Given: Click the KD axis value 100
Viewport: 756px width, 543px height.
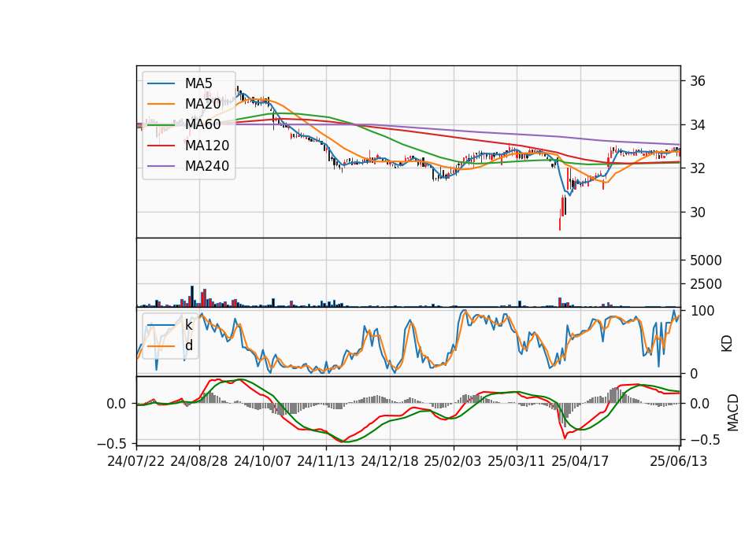Looking at the screenshot, I should 702,311.
